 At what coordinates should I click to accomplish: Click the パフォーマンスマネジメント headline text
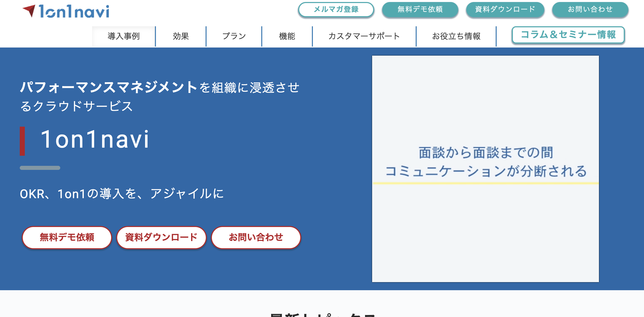[x=109, y=87]
